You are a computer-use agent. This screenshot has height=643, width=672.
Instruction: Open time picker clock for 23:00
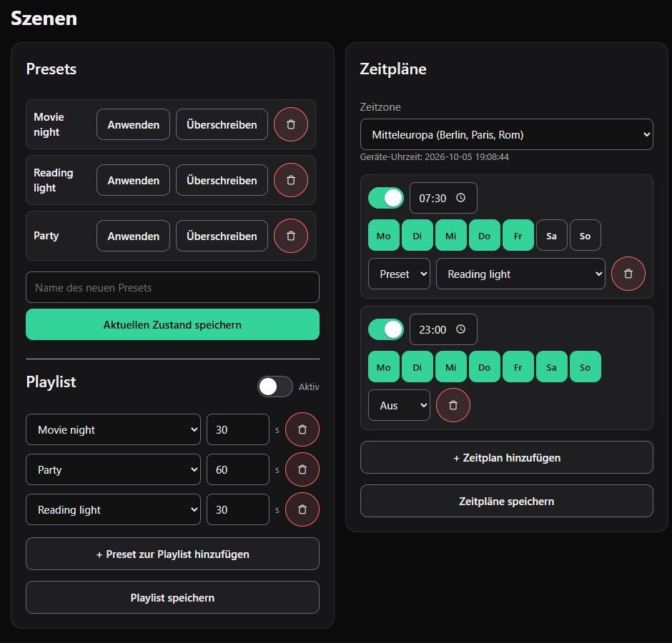coord(460,329)
